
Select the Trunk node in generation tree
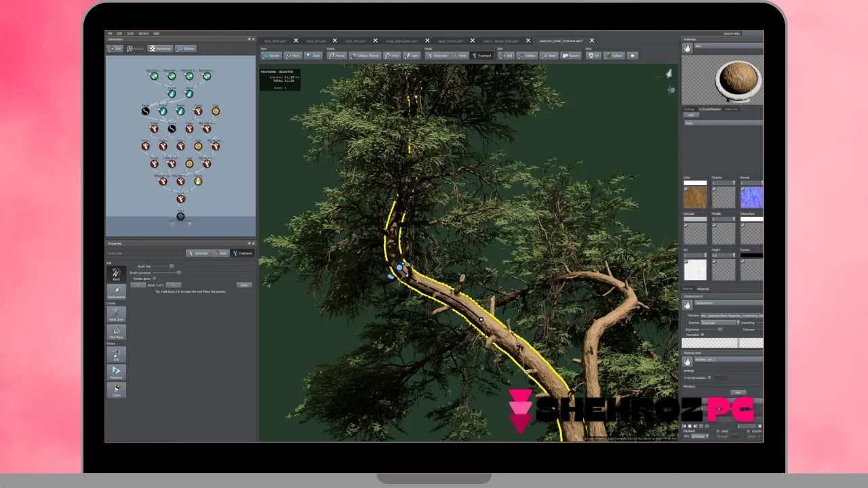coord(180,199)
